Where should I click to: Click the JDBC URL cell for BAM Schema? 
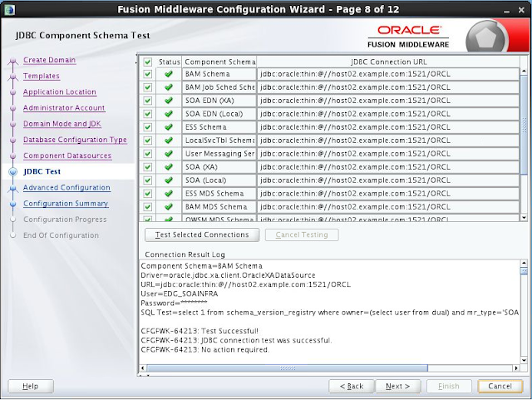[388, 74]
